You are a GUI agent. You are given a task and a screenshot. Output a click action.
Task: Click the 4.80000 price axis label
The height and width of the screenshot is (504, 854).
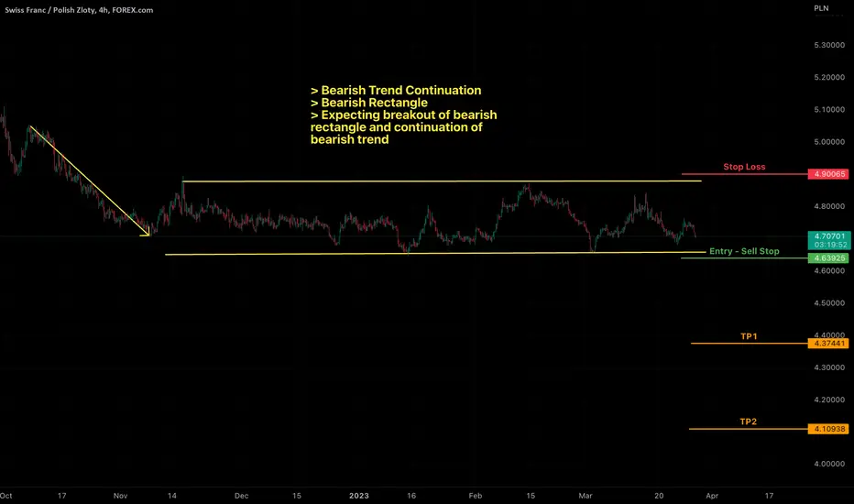829,206
